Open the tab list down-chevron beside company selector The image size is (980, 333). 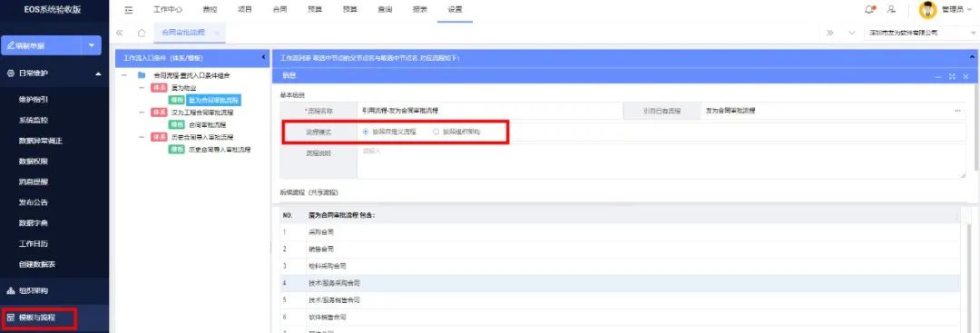click(x=851, y=33)
